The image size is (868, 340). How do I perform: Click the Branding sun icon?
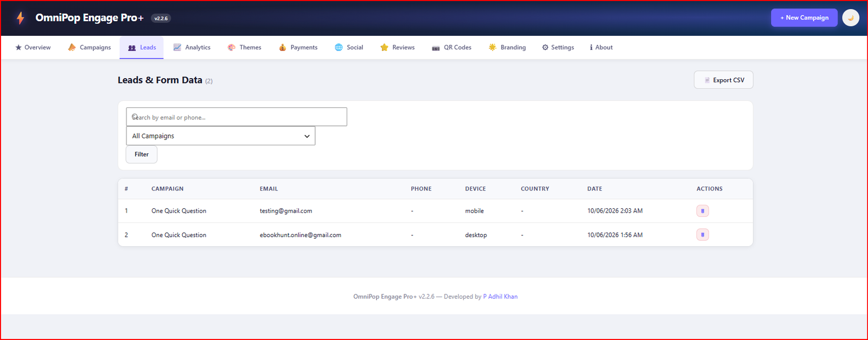(493, 48)
